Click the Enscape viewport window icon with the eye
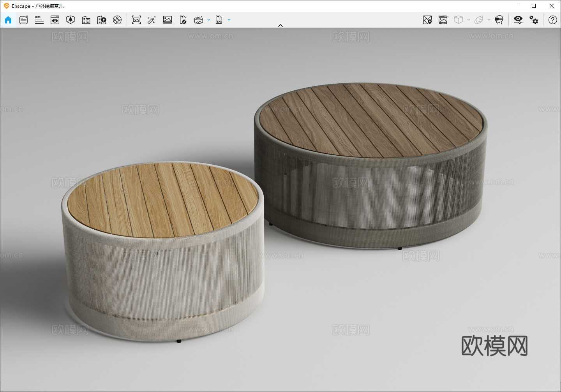561x392 pixels. coord(55,20)
